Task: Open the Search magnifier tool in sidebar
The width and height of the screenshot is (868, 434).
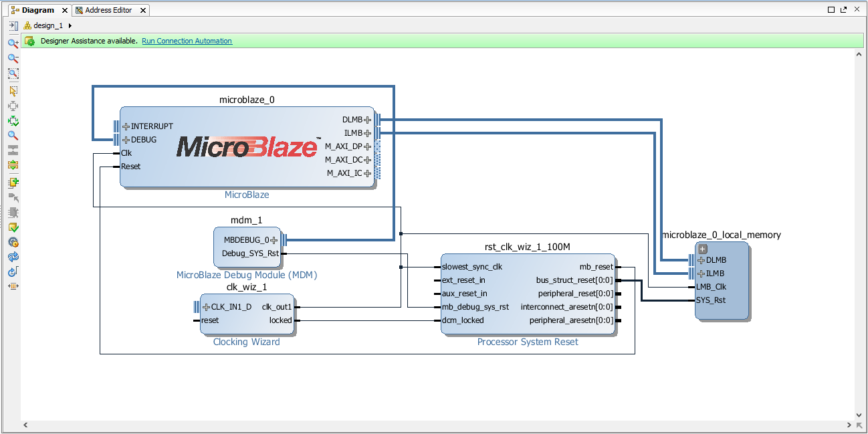Action: click(13, 136)
